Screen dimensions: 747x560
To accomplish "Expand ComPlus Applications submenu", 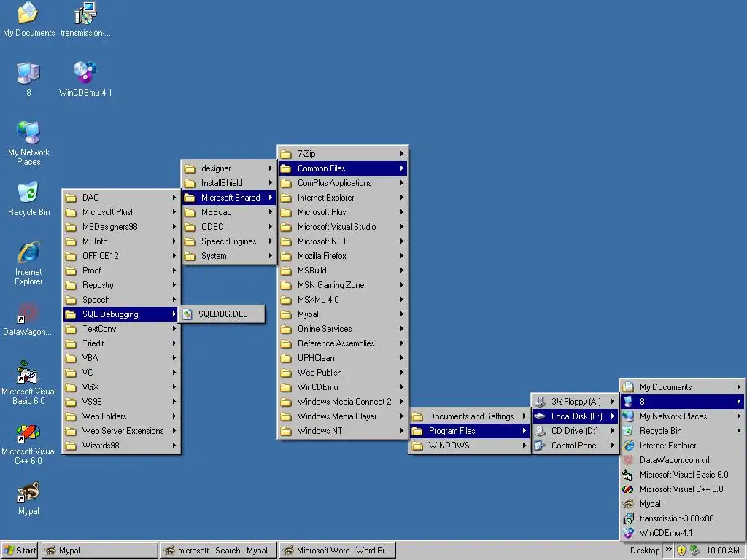I will (342, 183).
